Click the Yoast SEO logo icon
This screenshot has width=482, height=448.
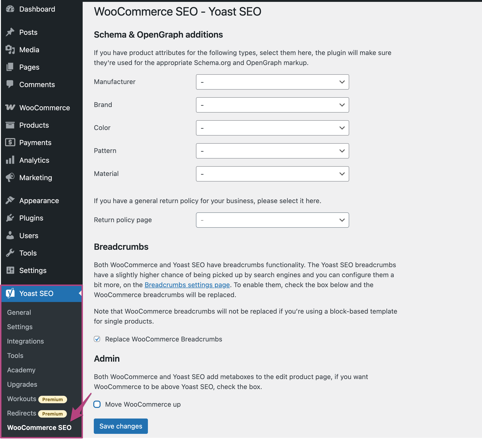(10, 293)
